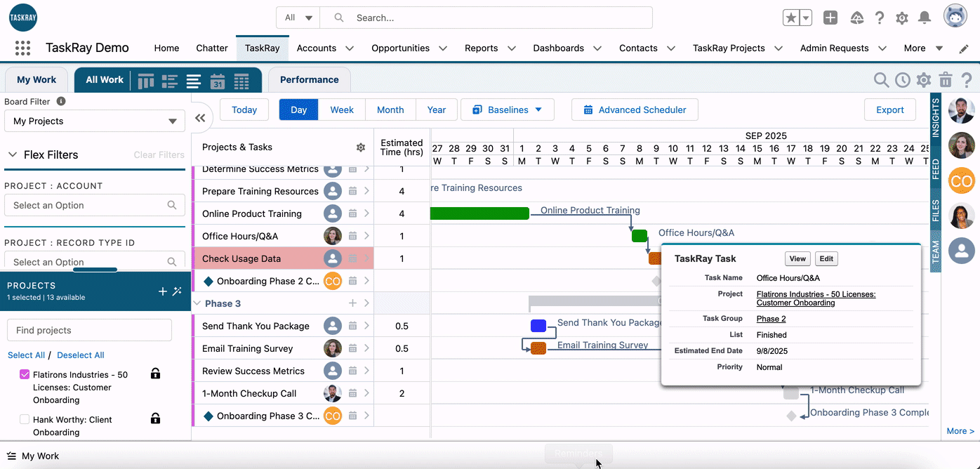Open Advanced Scheduler
This screenshot has width=980, height=469.
[x=635, y=110]
